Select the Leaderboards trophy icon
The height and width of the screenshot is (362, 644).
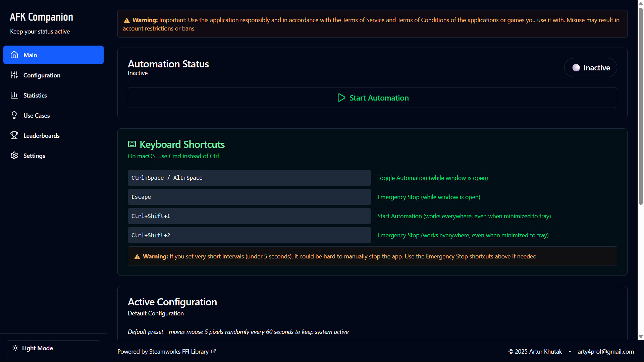pos(14,135)
